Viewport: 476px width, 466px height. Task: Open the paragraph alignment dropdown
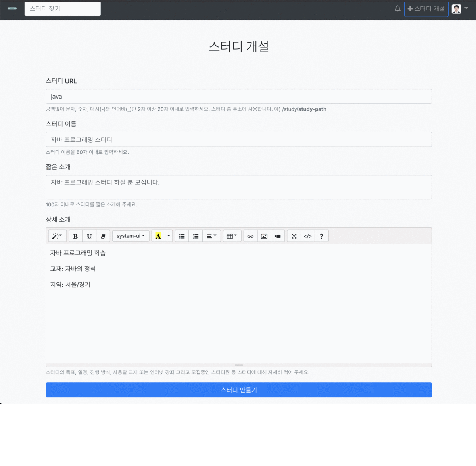[x=211, y=236]
